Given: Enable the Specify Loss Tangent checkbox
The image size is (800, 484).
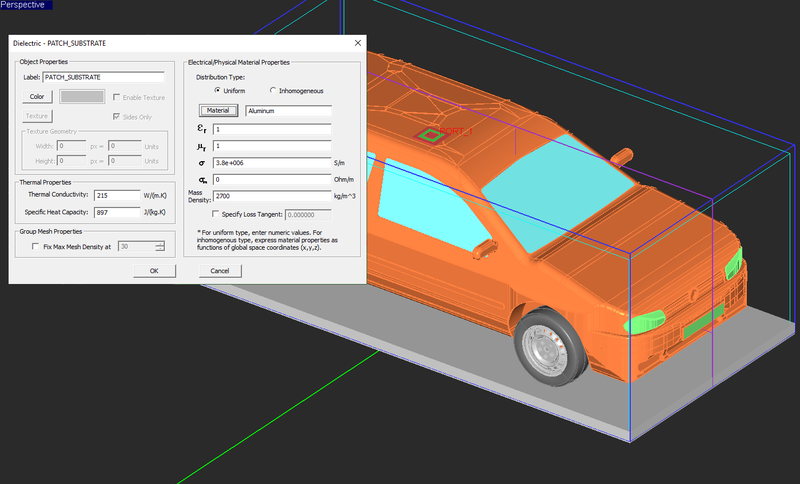Looking at the screenshot, I should [x=216, y=213].
